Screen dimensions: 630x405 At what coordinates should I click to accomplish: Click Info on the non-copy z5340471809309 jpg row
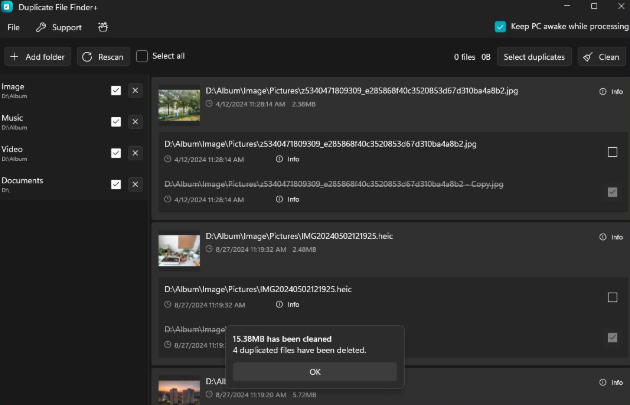coord(287,159)
